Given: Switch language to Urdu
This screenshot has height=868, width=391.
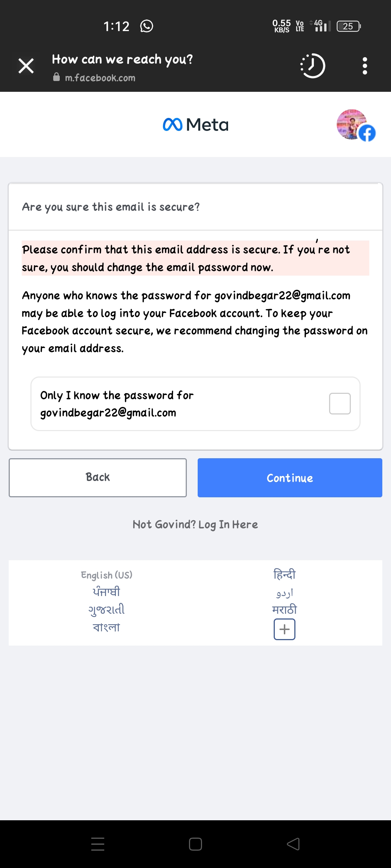Looking at the screenshot, I should point(285,592).
